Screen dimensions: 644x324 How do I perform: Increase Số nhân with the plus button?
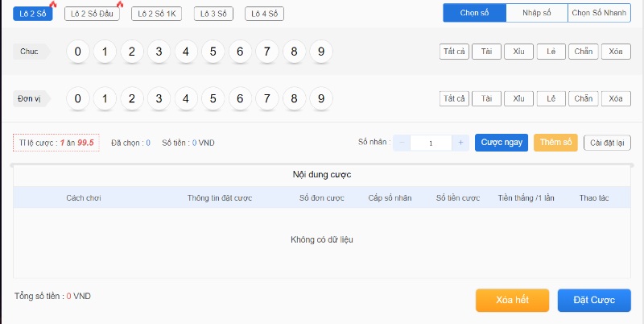pos(460,143)
